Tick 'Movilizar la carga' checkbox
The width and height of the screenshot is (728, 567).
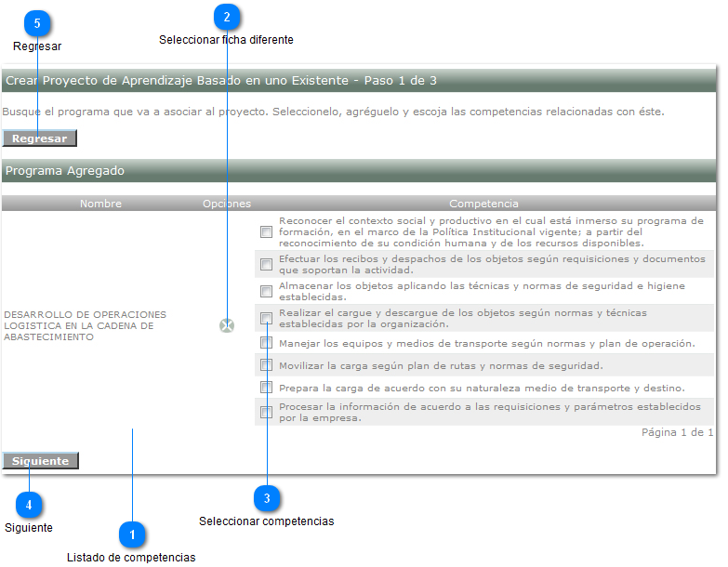pos(266,365)
